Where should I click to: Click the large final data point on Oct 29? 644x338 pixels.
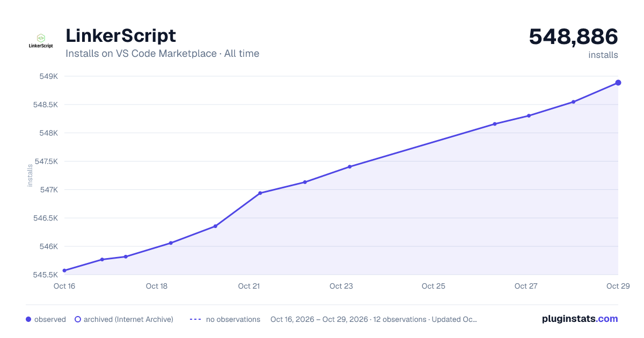point(618,83)
